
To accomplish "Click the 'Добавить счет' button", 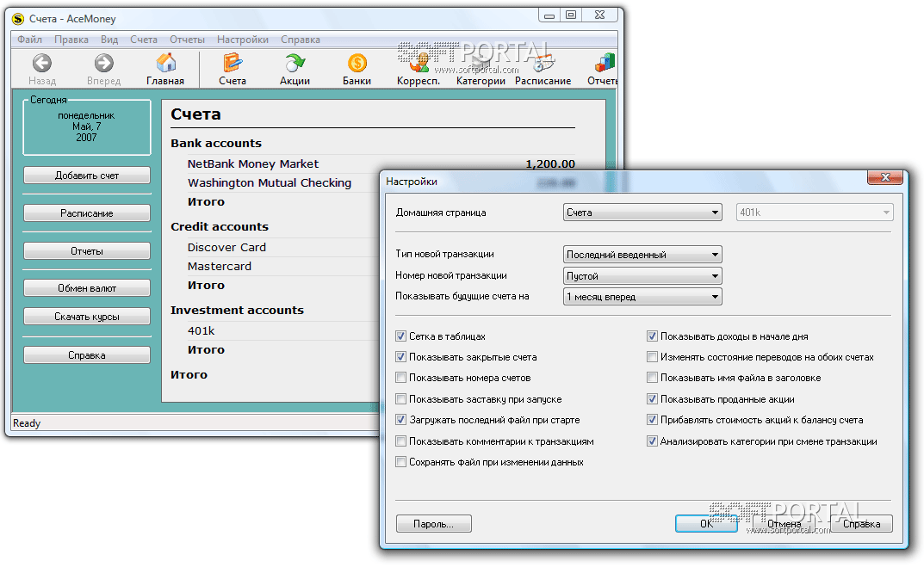I will [x=87, y=176].
